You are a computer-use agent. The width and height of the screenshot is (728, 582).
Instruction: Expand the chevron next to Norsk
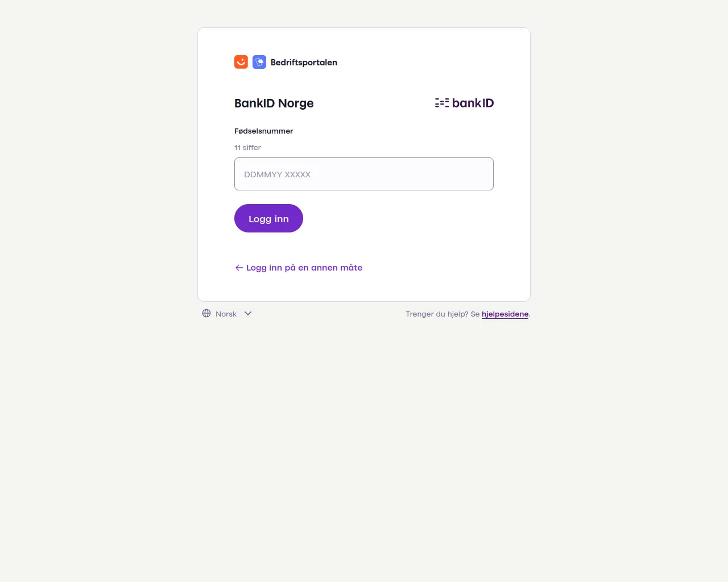248,314
